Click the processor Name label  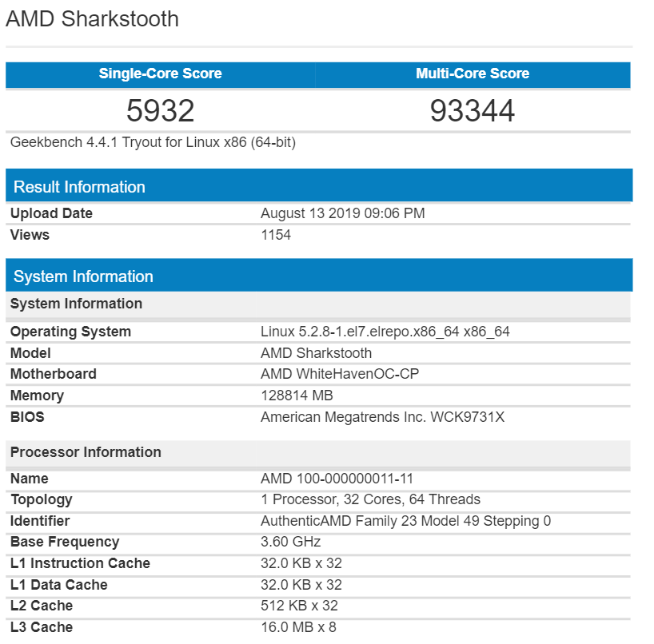point(30,479)
